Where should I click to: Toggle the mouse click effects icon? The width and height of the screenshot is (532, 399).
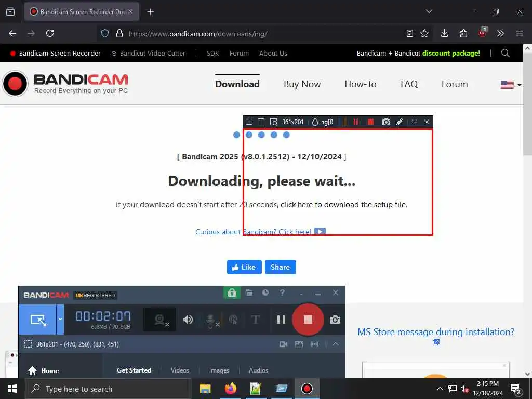pyautogui.click(x=233, y=320)
